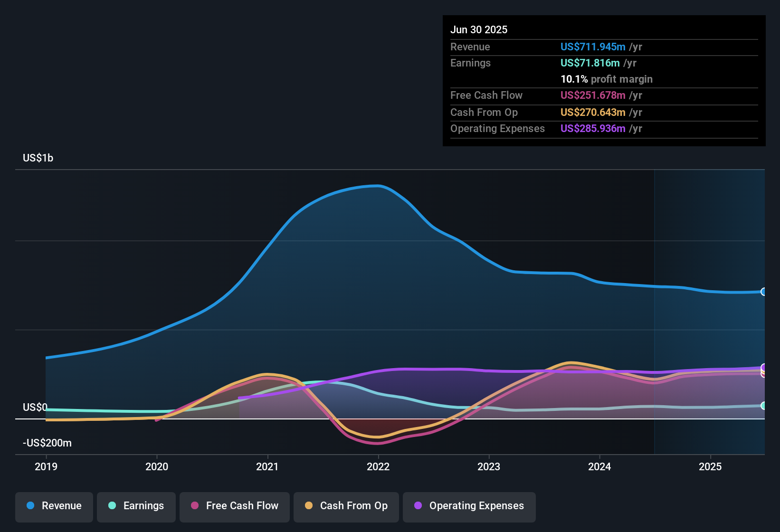Toggle the Revenue legend series
780x532 pixels.
pyautogui.click(x=54, y=506)
